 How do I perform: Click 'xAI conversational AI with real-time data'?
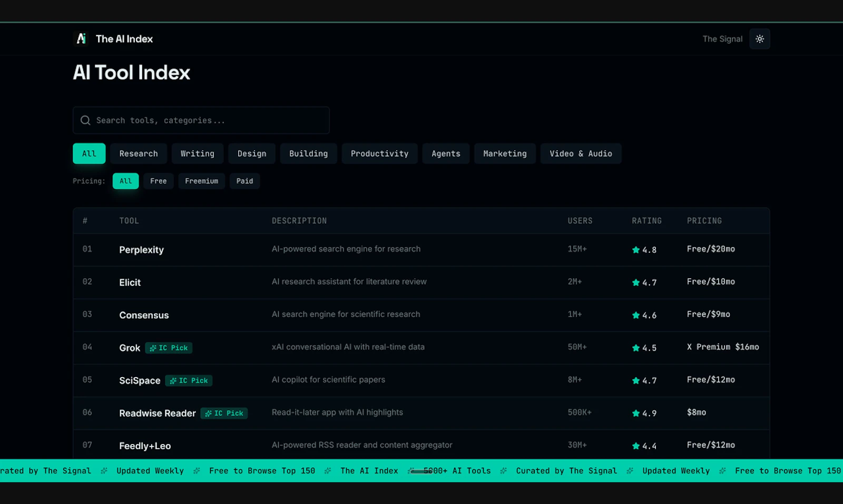(x=348, y=347)
